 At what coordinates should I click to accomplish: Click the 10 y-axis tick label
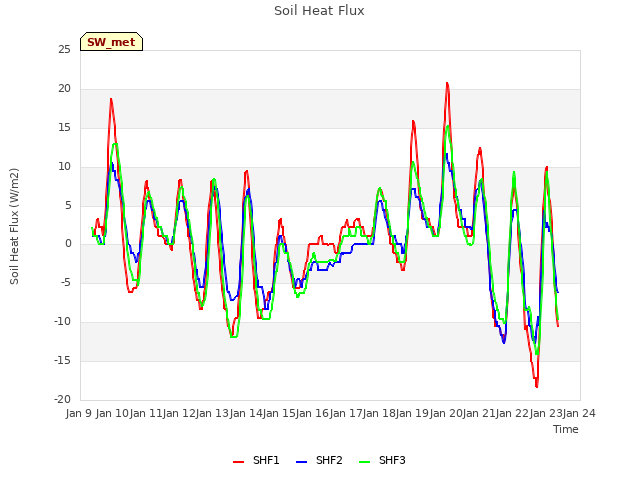coord(64,167)
